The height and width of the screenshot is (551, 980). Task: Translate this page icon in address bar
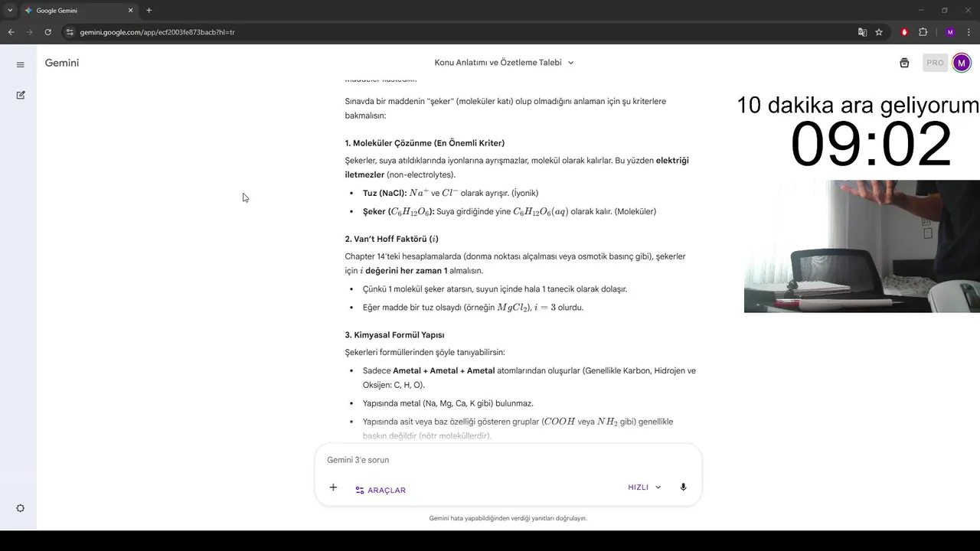coord(862,32)
